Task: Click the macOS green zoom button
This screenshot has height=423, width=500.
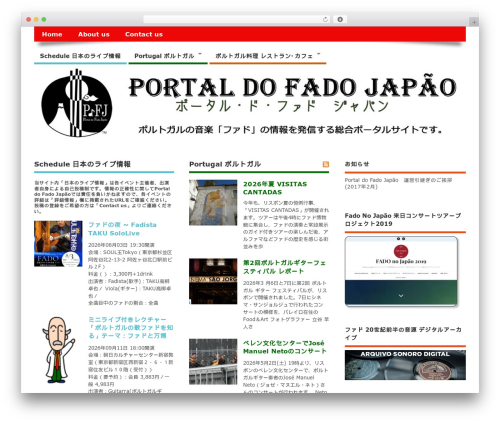Action: coord(44,19)
